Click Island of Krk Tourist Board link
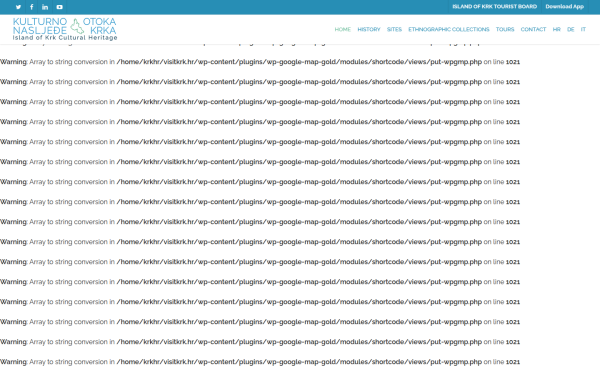 pos(494,7)
